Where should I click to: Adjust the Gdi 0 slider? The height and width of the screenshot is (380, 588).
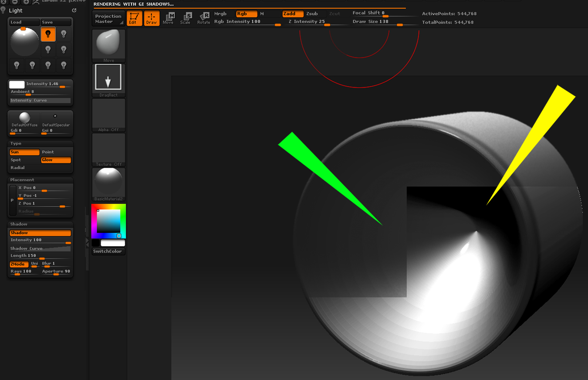point(24,132)
